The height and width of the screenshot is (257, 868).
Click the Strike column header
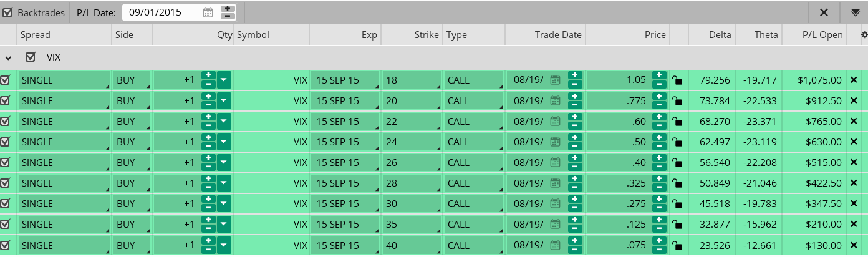pyautogui.click(x=427, y=35)
